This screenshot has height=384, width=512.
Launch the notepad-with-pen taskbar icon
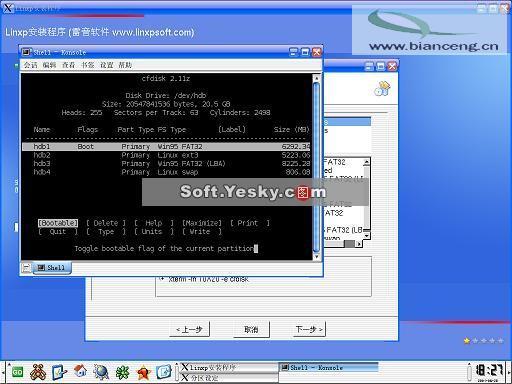pyautogui.click(x=59, y=372)
